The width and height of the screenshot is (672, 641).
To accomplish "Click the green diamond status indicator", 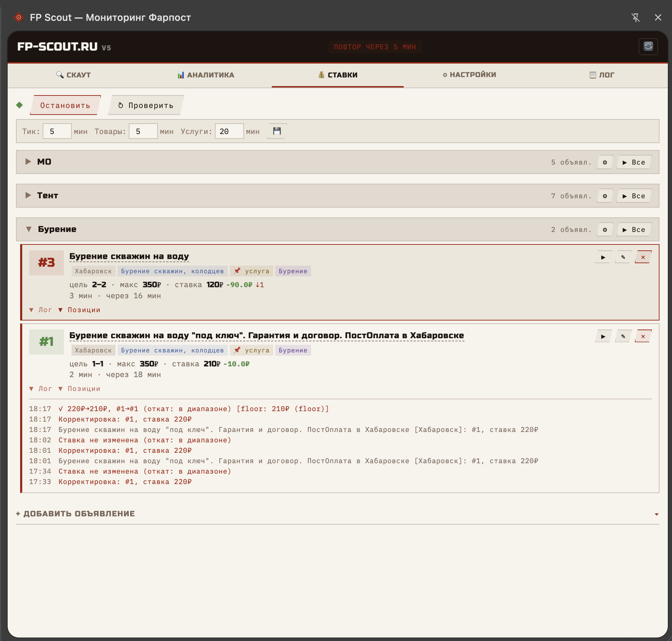I will (x=19, y=105).
